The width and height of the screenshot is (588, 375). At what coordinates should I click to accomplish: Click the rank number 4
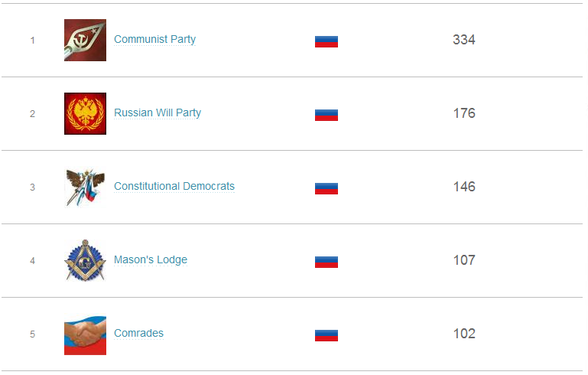[x=32, y=261]
